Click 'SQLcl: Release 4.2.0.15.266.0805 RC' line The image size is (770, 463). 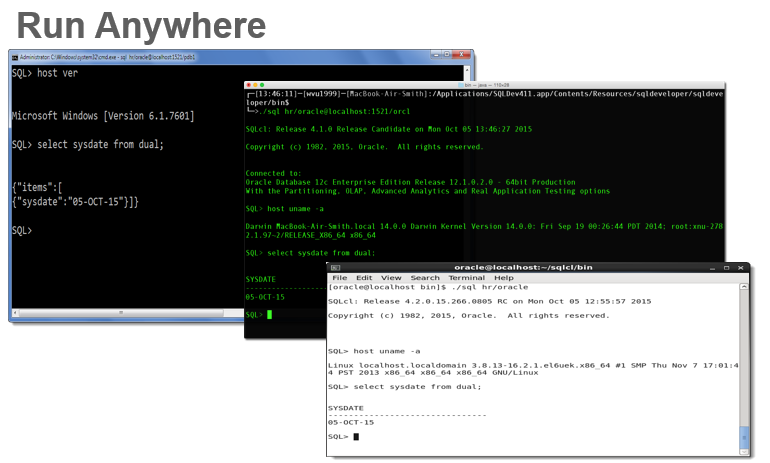(x=490, y=301)
